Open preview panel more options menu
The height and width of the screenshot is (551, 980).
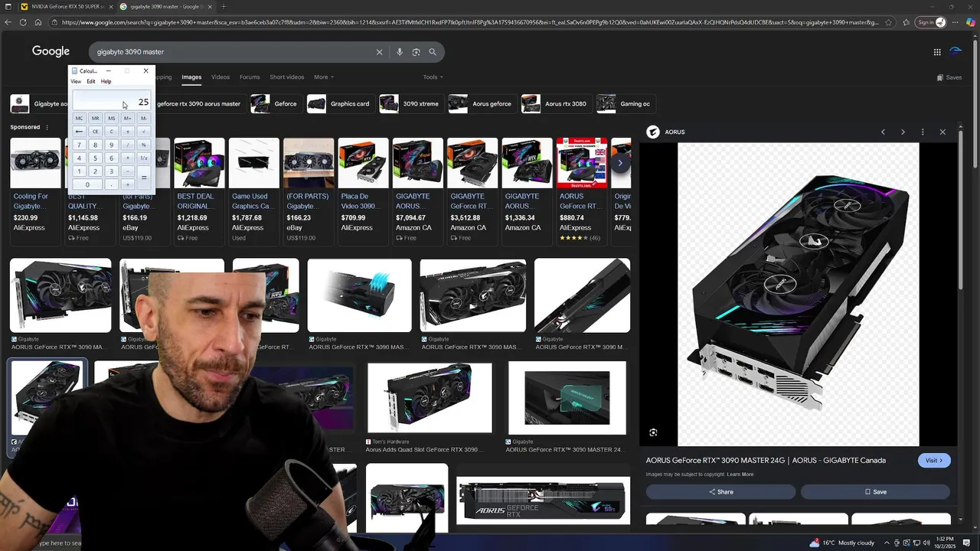923,132
